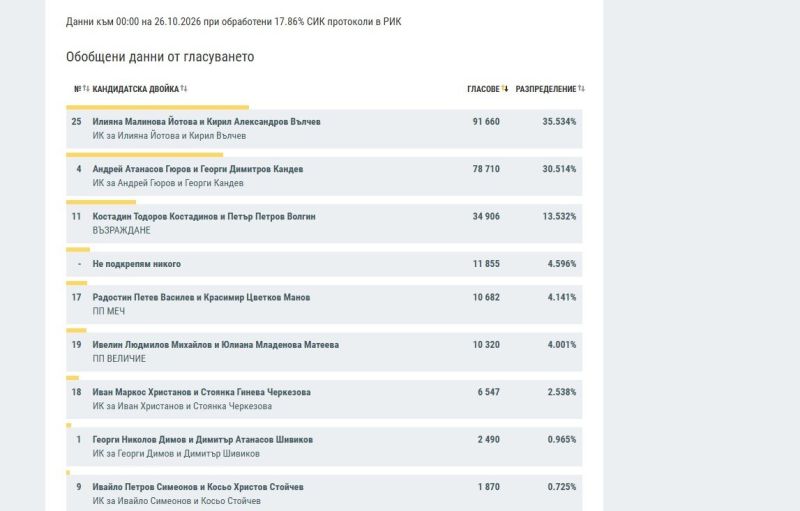This screenshot has height=511, width=800.
Task: Click the Георги Николов Димов row
Action: click(324, 447)
